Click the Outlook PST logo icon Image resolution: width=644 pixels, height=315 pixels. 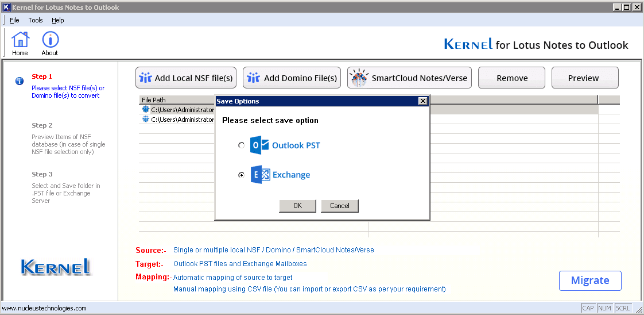259,145
